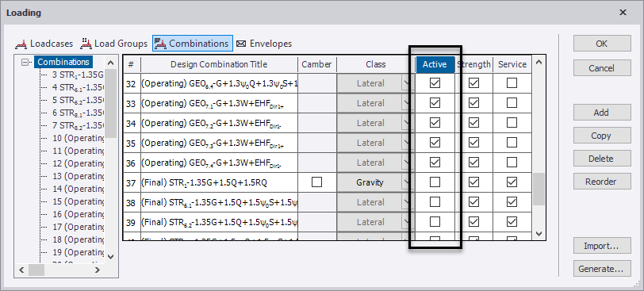The width and height of the screenshot is (644, 291).
Task: Click the Class column header
Action: coord(376,64)
